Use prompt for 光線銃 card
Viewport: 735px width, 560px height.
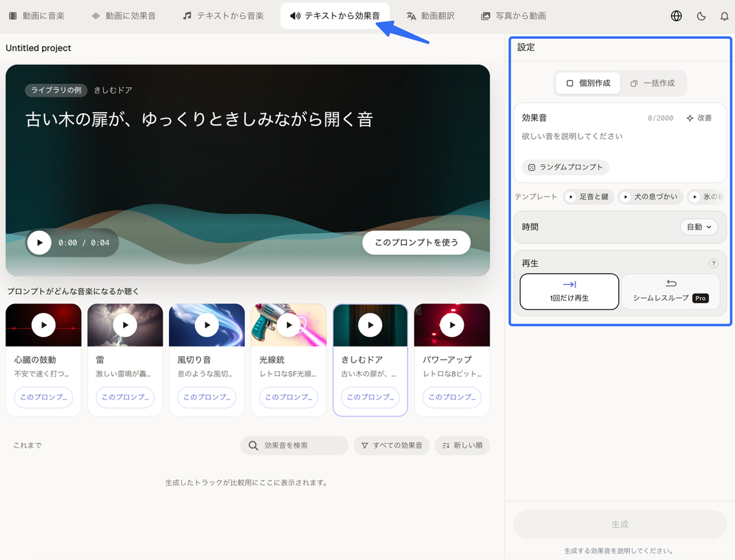(289, 397)
